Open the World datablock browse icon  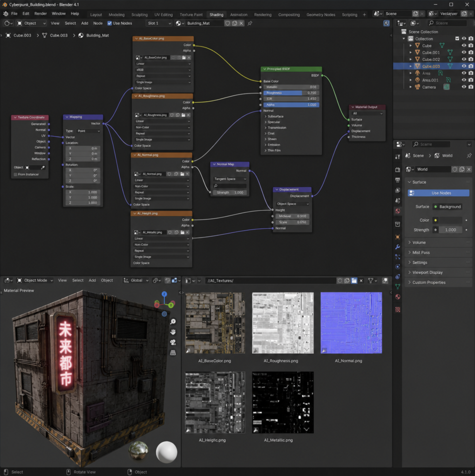[410, 169]
